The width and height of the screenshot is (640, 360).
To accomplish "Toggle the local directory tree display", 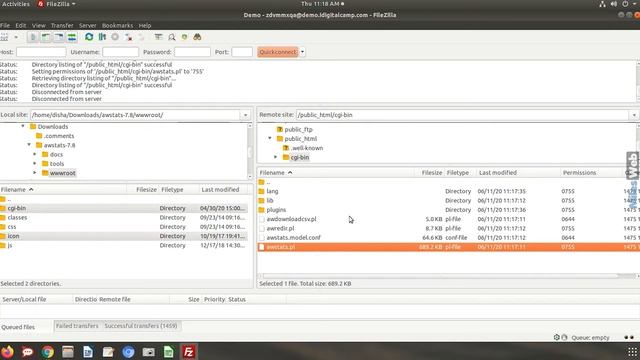I will [x=46, y=37].
